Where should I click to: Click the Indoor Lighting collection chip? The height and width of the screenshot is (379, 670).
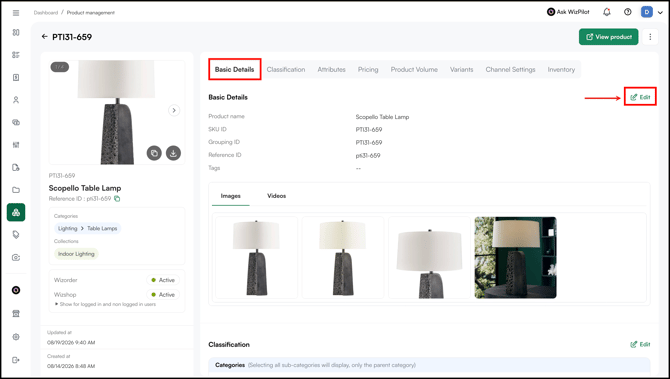[76, 254]
